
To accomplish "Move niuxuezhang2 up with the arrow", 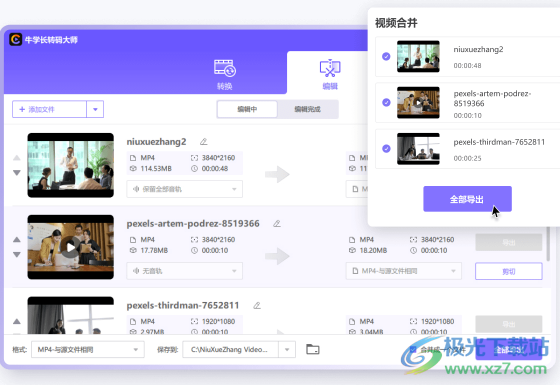I will [17, 158].
